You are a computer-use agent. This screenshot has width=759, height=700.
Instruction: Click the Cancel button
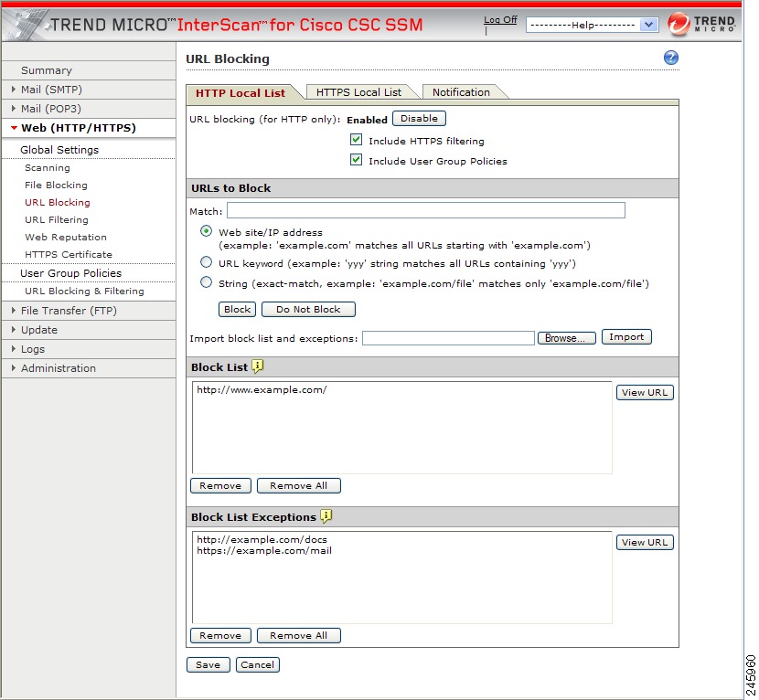point(258,665)
